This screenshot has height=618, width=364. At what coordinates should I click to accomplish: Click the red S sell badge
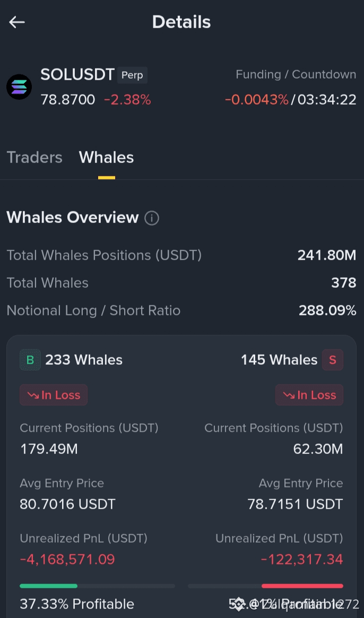point(333,360)
